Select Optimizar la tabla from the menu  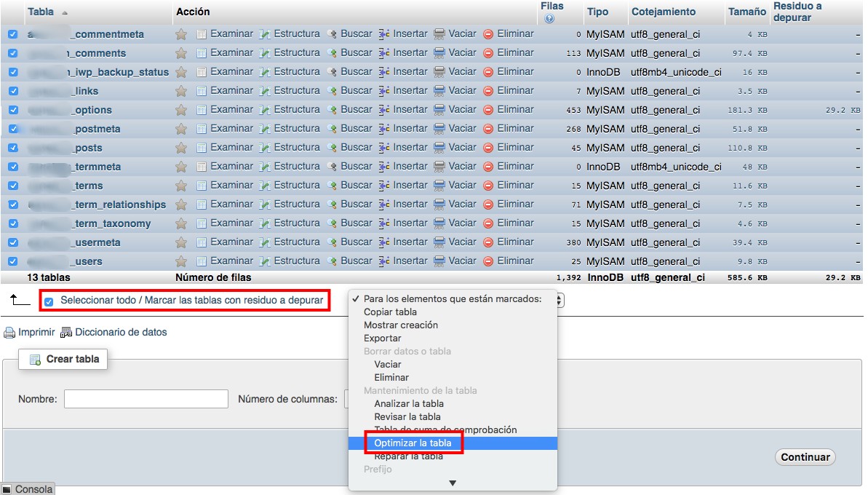pos(412,443)
